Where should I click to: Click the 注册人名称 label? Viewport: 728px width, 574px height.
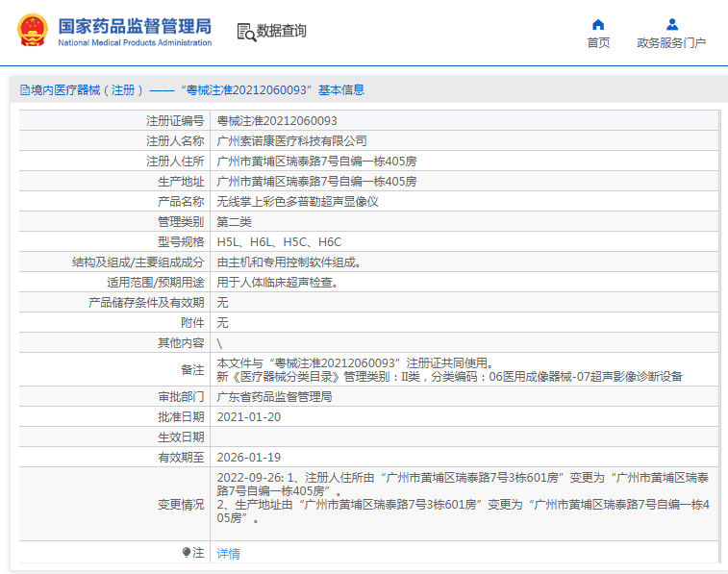tap(175, 140)
